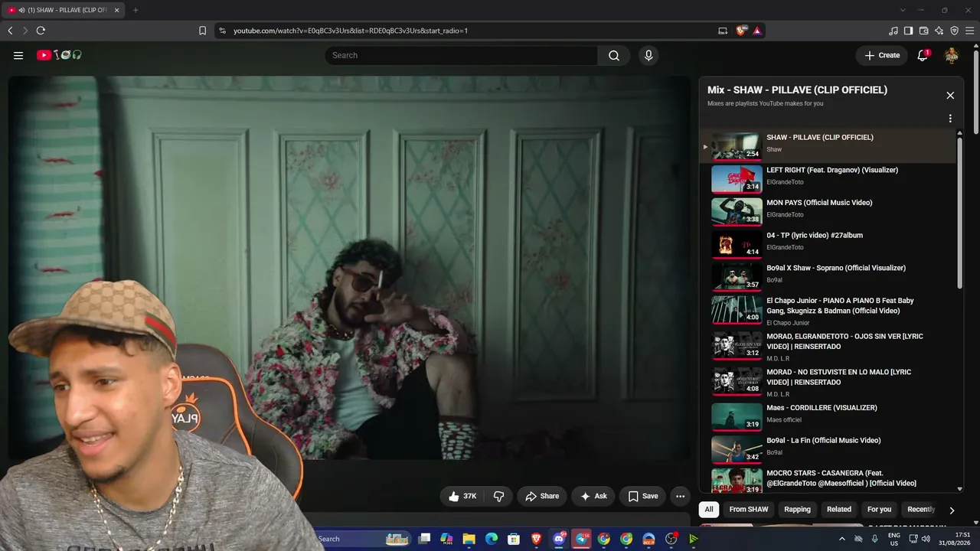Open Brave Rewards triangle icon
The image size is (980, 551).
756,31
